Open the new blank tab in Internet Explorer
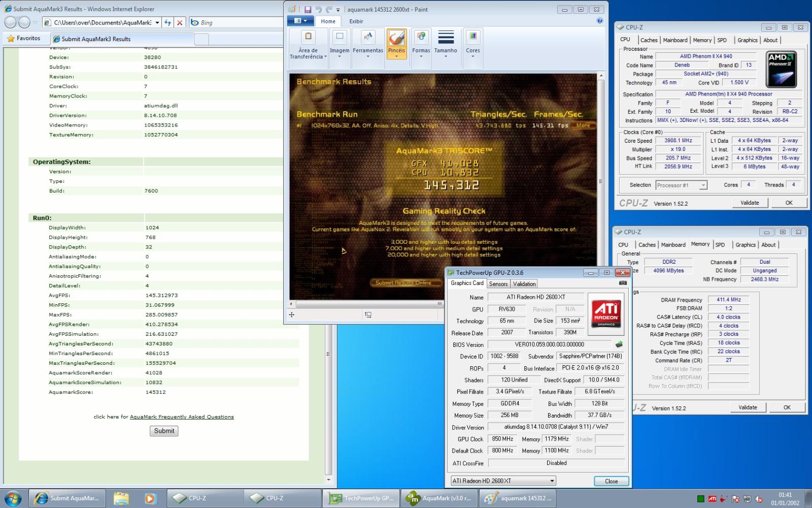This screenshot has width=812, height=508. [x=201, y=39]
